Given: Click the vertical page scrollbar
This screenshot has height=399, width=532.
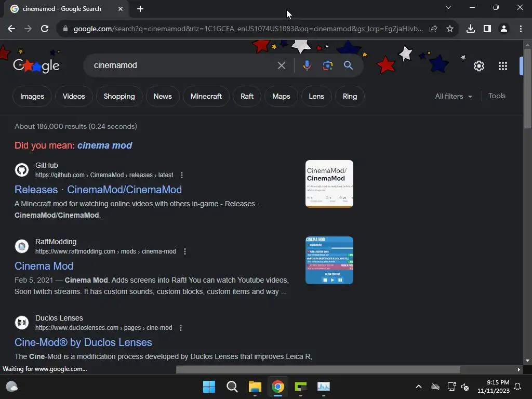Looking at the screenshot, I should (x=527, y=88).
